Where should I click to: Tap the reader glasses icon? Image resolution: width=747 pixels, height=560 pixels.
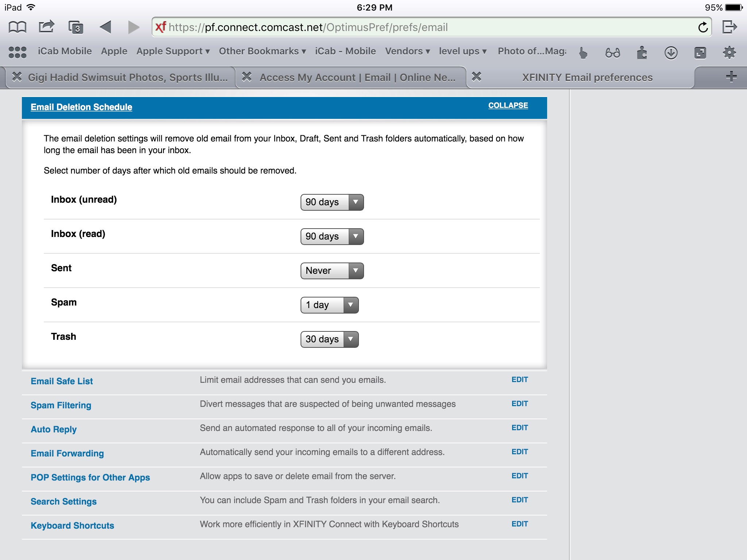point(612,53)
